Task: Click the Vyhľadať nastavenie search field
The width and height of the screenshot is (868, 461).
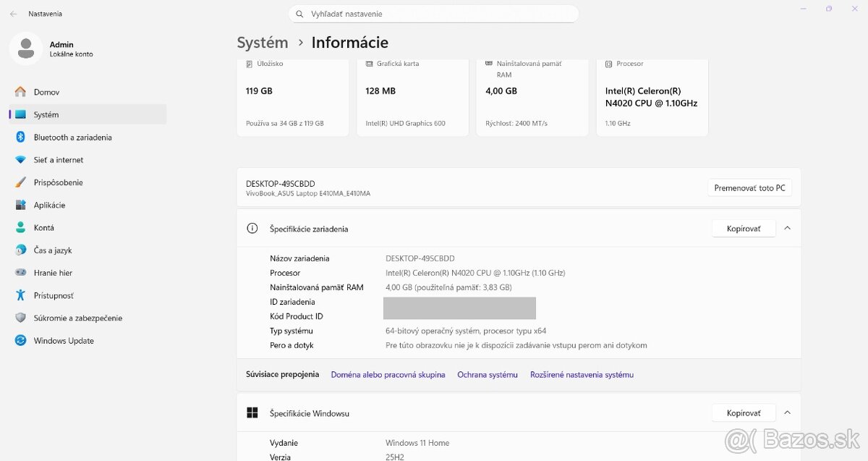Action: 434,13
